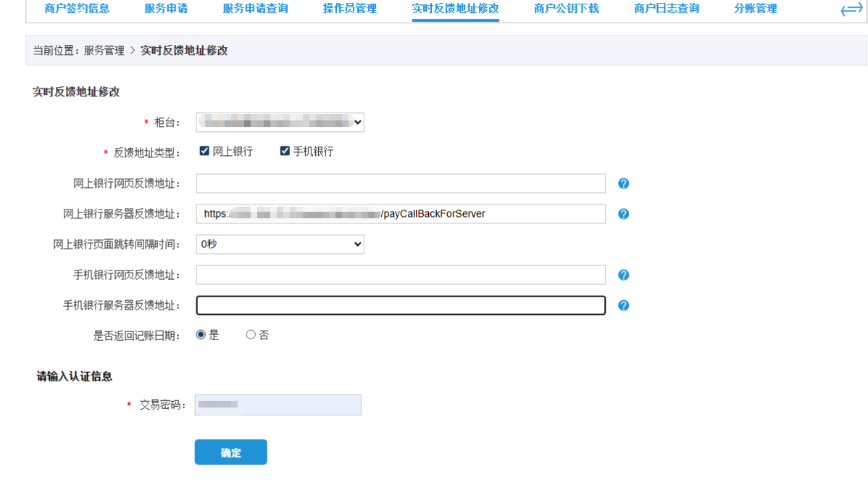
Task: Uncheck the 手机银行 feedback address type
Action: coord(285,150)
